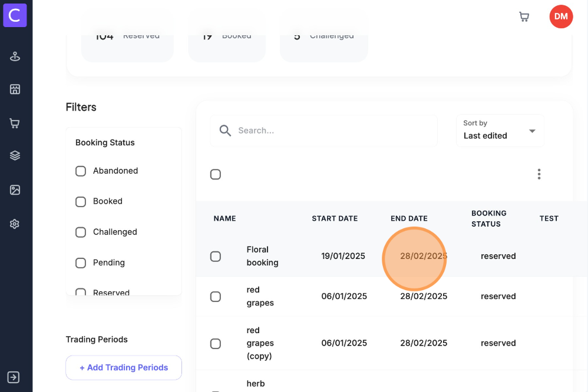Click the START DATE column header
The height and width of the screenshot is (392, 588).
tap(335, 218)
